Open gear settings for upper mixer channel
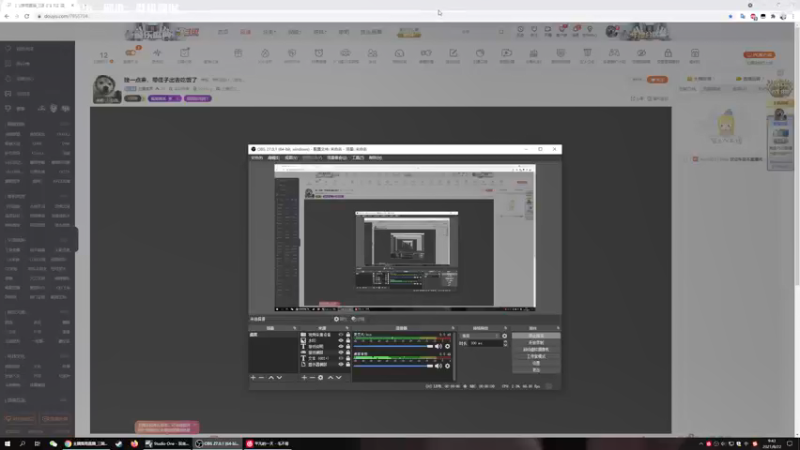 point(447,346)
